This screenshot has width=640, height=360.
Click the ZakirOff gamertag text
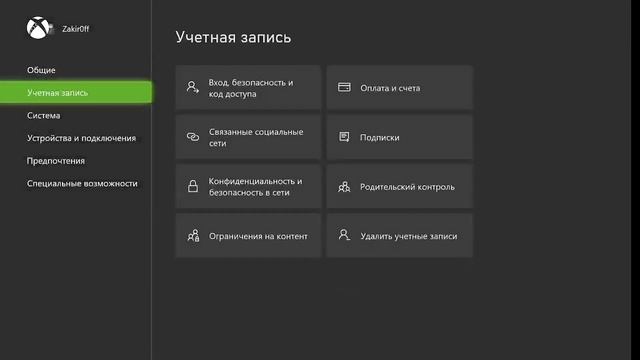click(76, 29)
